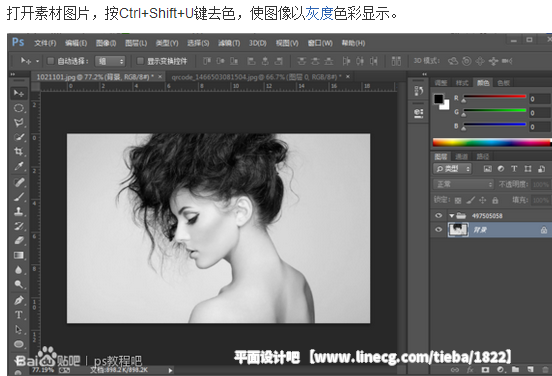Select the Eraser tool
Screen dimensions: 552x376
coord(19,240)
